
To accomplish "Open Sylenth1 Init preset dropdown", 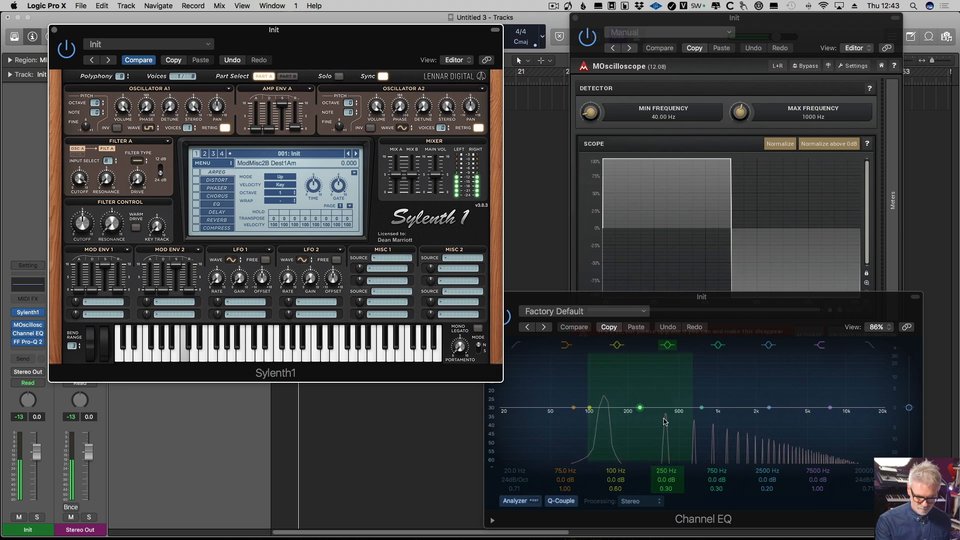I will 149,44.
